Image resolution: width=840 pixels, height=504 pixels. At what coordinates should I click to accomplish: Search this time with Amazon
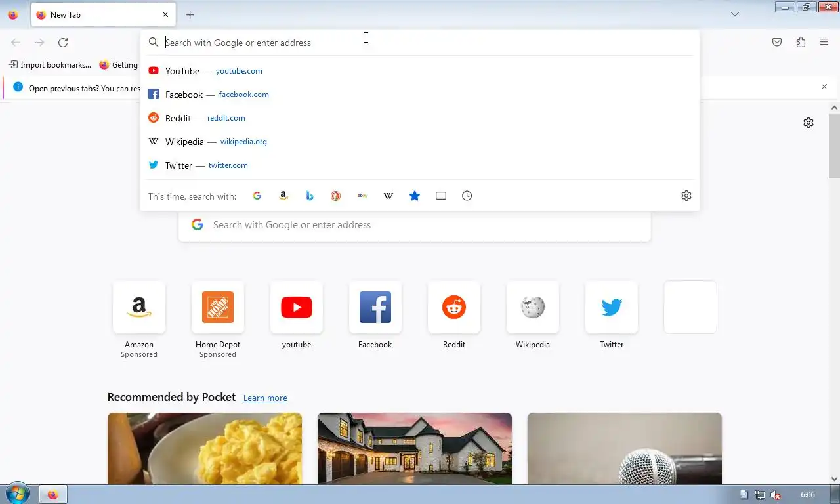tap(283, 196)
